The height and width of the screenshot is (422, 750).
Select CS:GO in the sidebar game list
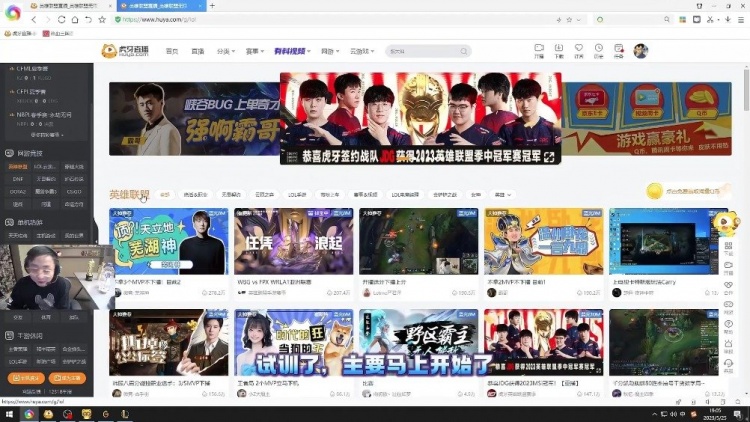74,191
